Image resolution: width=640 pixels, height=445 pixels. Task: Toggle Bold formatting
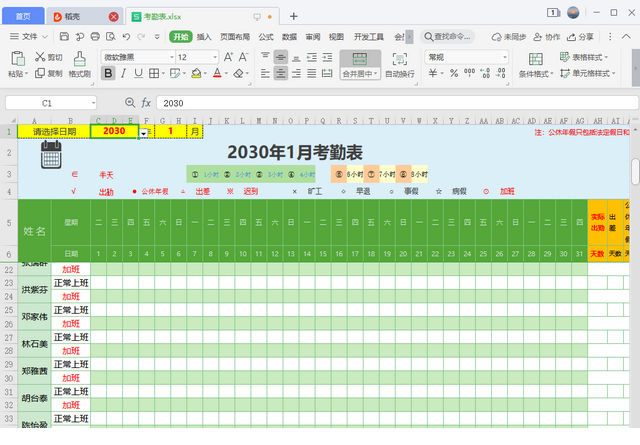pos(108,73)
